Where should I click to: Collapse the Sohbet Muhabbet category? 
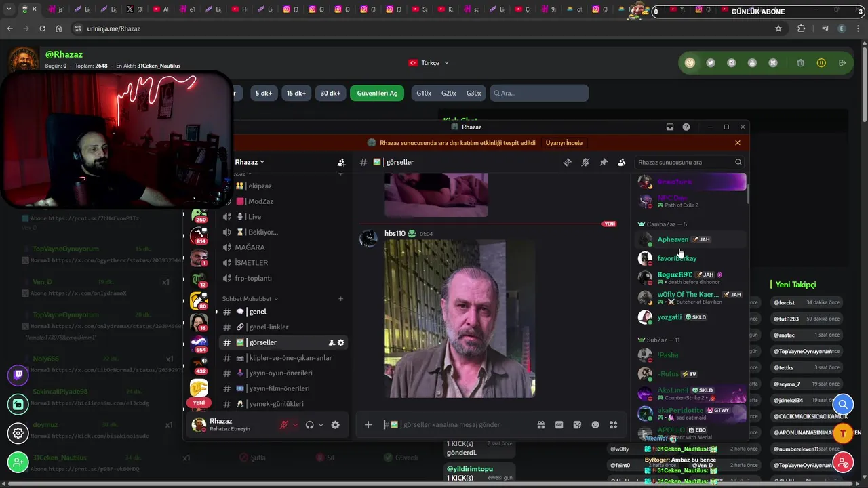(250, 299)
